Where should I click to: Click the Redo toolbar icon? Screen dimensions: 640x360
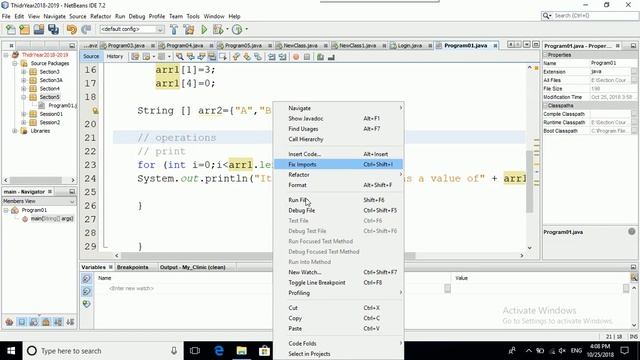point(86,29)
